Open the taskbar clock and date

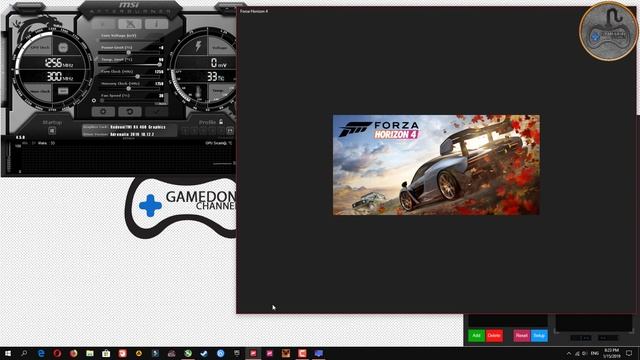(x=611, y=353)
